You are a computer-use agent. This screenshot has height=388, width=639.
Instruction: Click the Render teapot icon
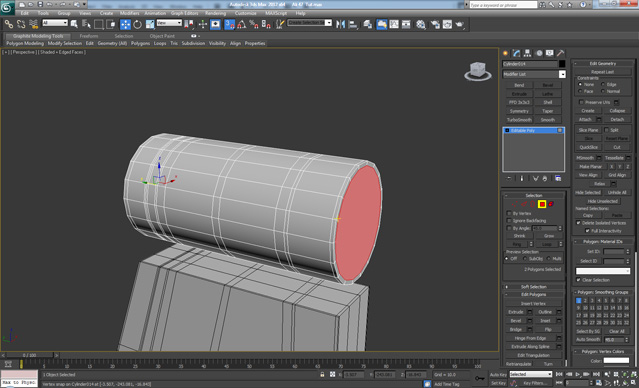pyautogui.click(x=460, y=24)
